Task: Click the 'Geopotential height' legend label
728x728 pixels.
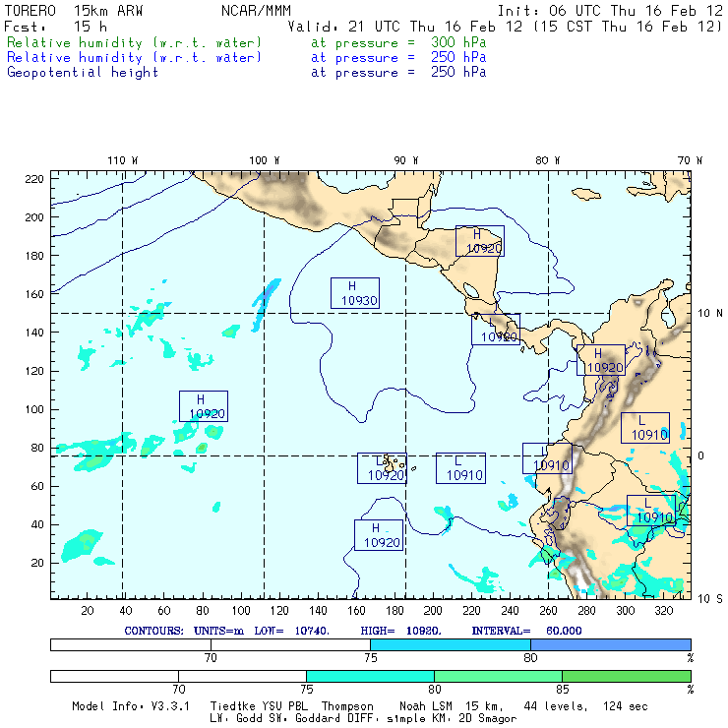Action: point(83,73)
